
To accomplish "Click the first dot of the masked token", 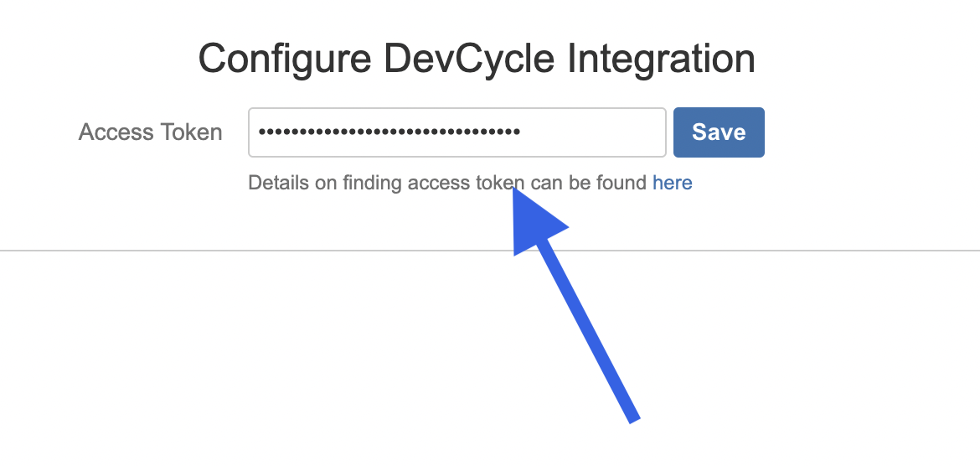I will click(261, 132).
